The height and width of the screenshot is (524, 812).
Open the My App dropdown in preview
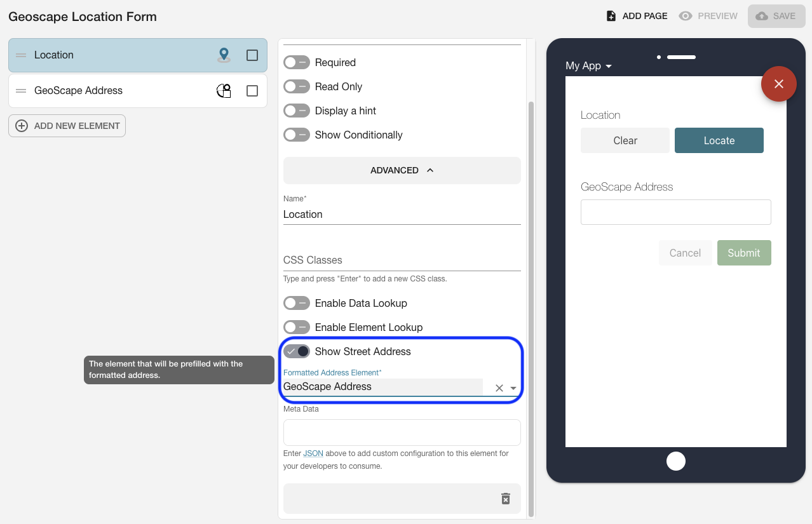pos(589,65)
